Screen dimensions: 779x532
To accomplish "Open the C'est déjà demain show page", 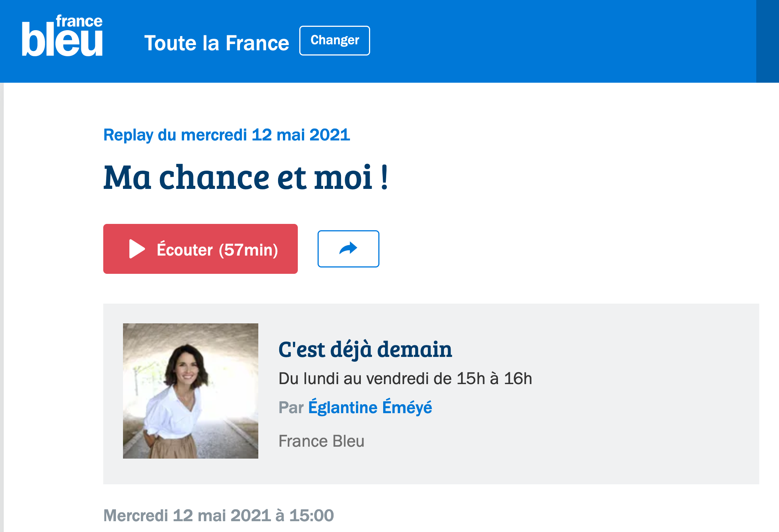I will point(365,349).
